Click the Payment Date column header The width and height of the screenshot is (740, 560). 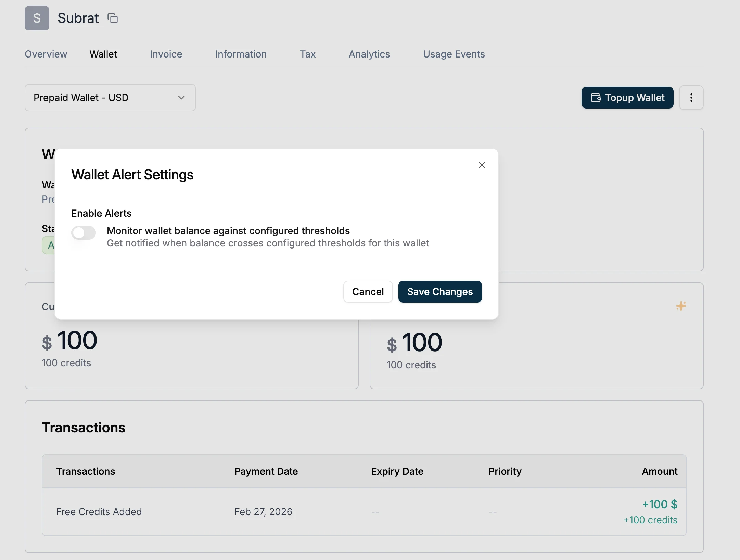(266, 471)
